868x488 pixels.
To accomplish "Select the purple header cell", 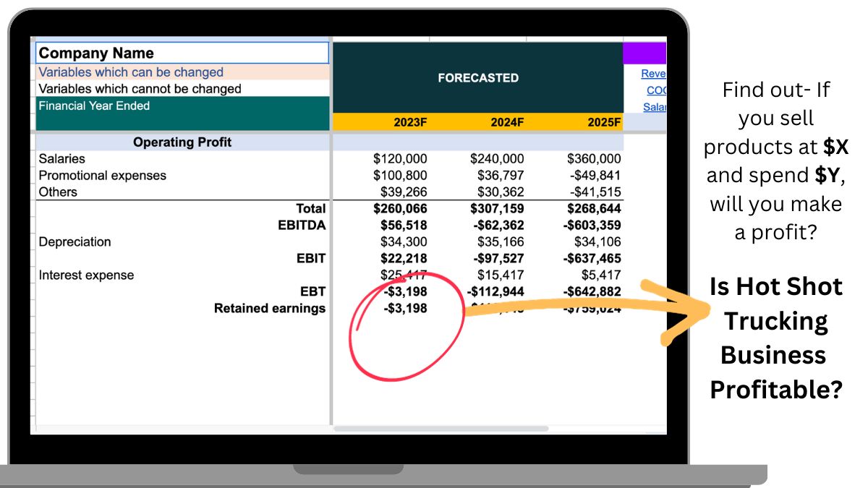I will (x=644, y=53).
